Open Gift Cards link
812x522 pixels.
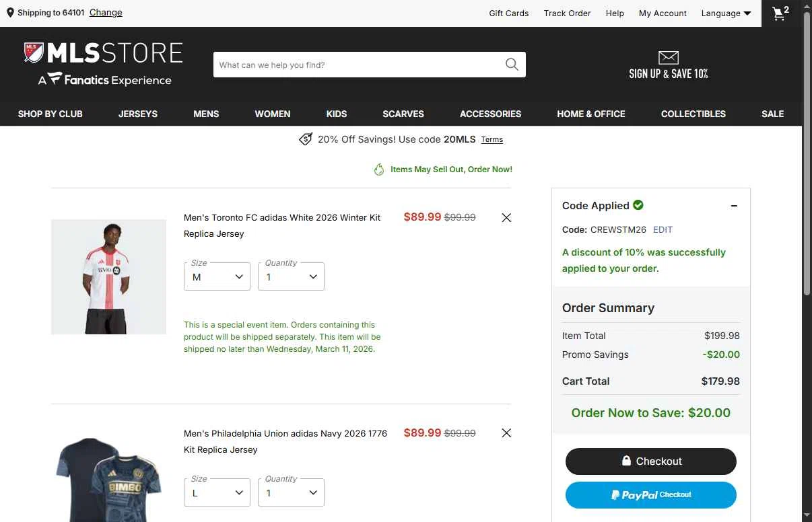pyautogui.click(x=509, y=13)
